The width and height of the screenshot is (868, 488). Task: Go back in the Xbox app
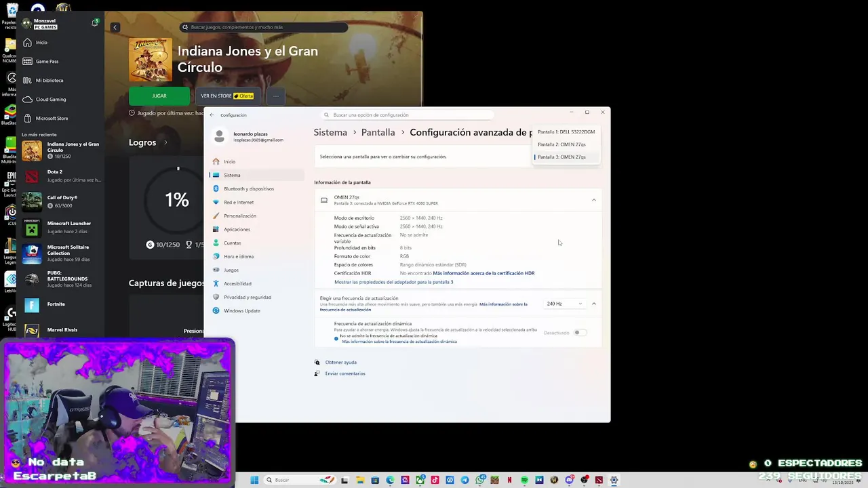(x=115, y=27)
